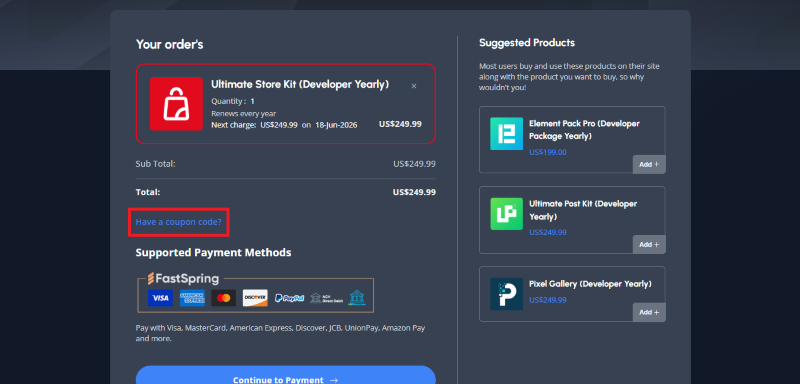
Task: Select the Pixel Gallery (Developer Yearly) title
Action: click(590, 284)
